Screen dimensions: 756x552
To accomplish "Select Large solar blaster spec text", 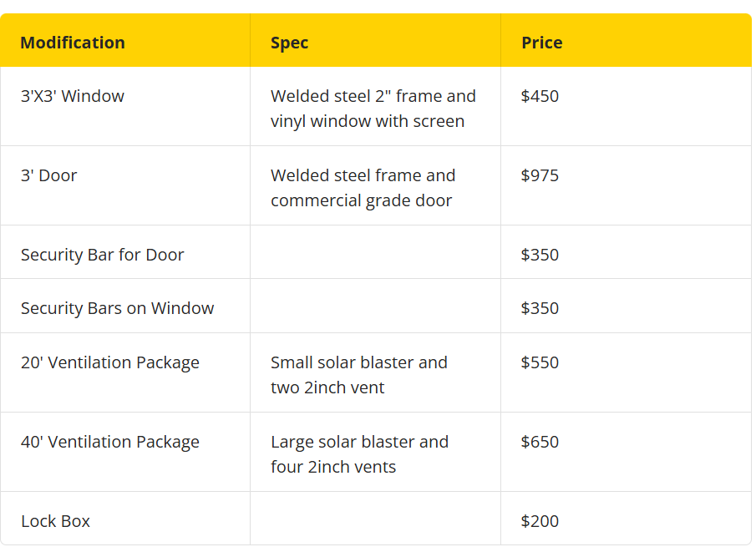I will pos(360,454).
